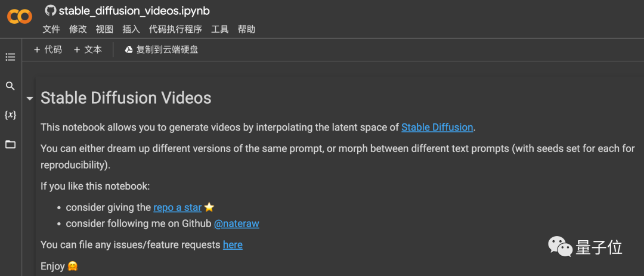Open the search icon in left sidebar

(10, 86)
